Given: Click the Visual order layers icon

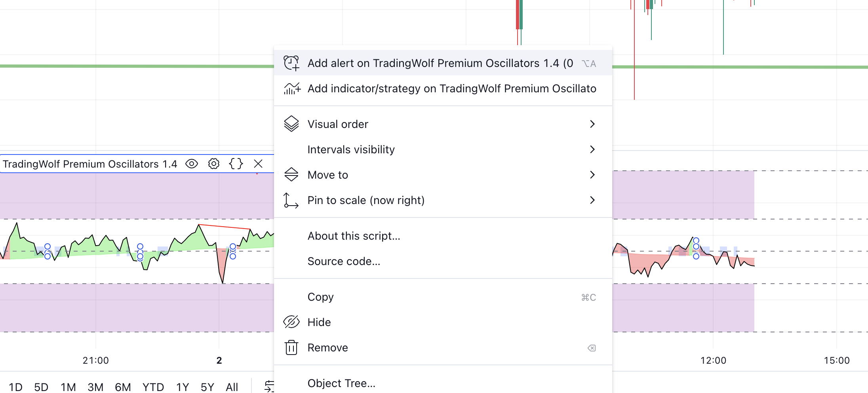Looking at the screenshot, I should pos(291,124).
